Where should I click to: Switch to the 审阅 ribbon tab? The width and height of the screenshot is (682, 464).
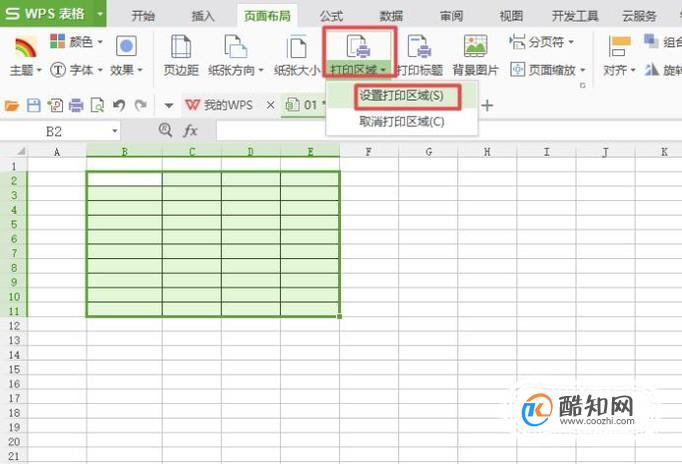coord(451,16)
